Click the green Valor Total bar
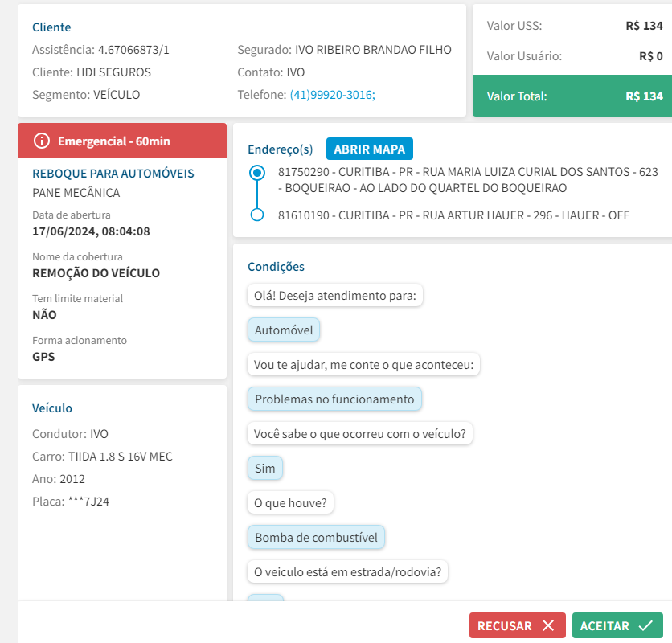Viewport: 672px width, 643px height. pyautogui.click(x=572, y=96)
